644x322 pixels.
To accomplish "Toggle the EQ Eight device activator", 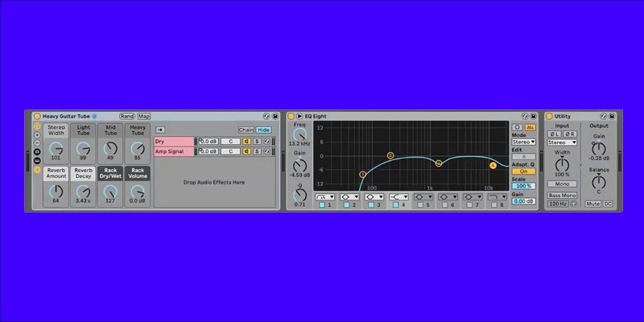I will [x=291, y=116].
